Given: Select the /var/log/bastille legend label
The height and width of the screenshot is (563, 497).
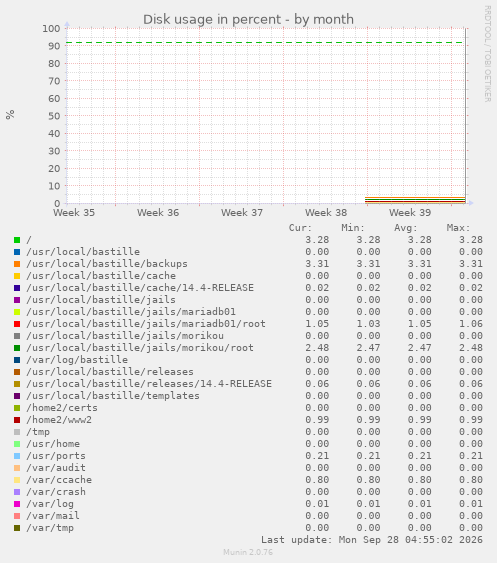Looking at the screenshot, I should point(77,360).
